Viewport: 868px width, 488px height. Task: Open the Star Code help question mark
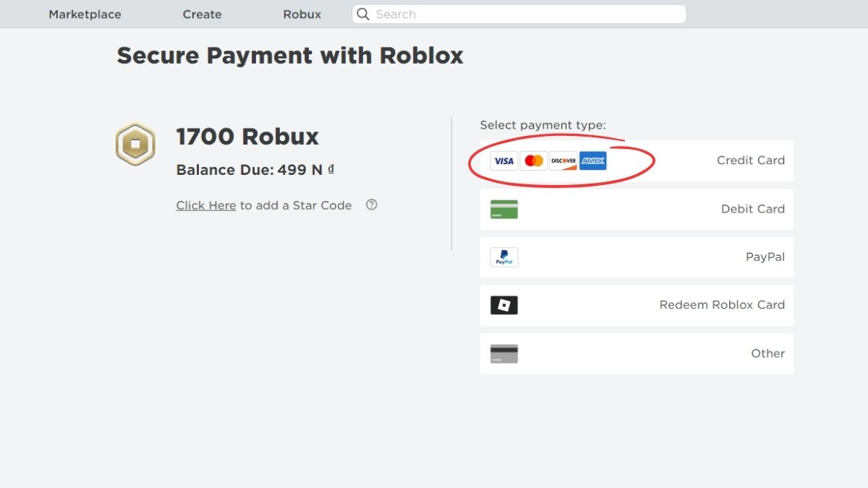[x=372, y=205]
